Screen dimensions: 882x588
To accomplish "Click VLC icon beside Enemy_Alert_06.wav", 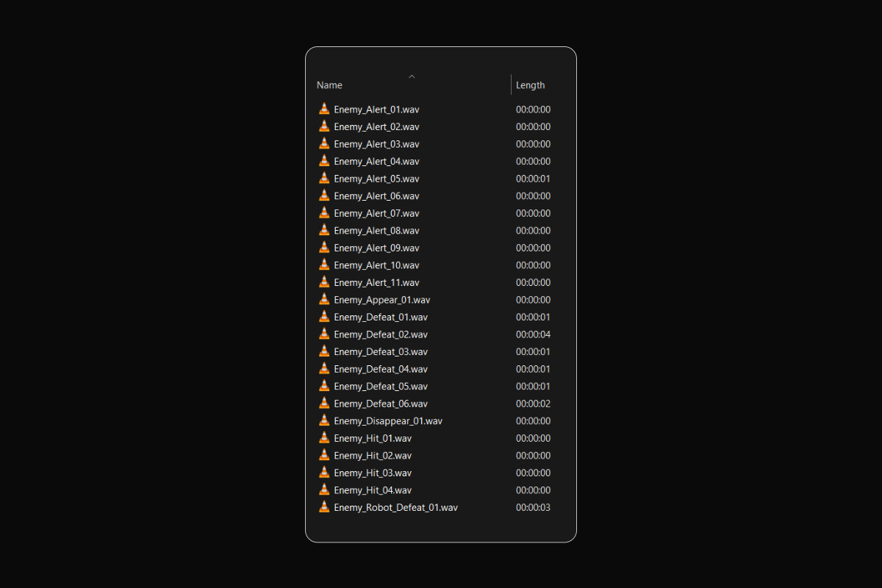I will [x=324, y=196].
